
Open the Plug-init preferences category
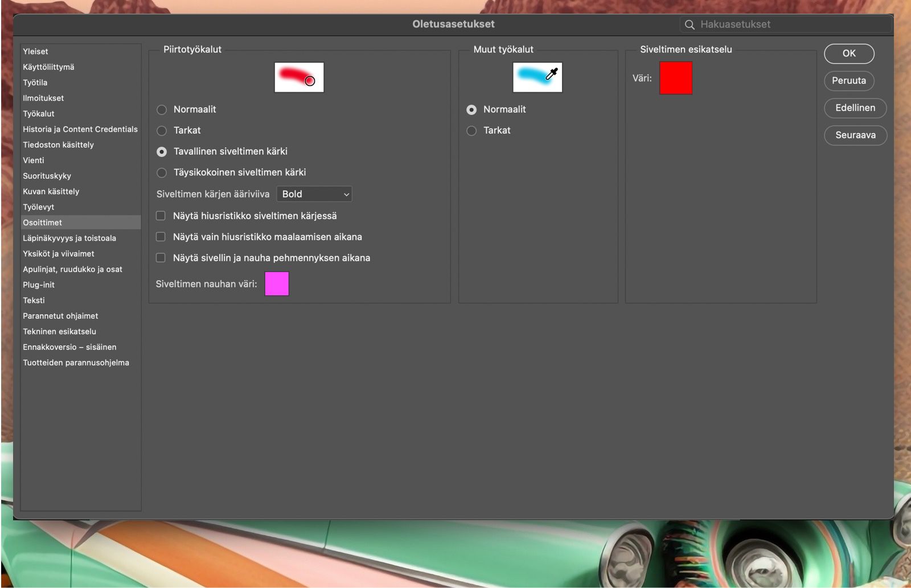point(81,285)
